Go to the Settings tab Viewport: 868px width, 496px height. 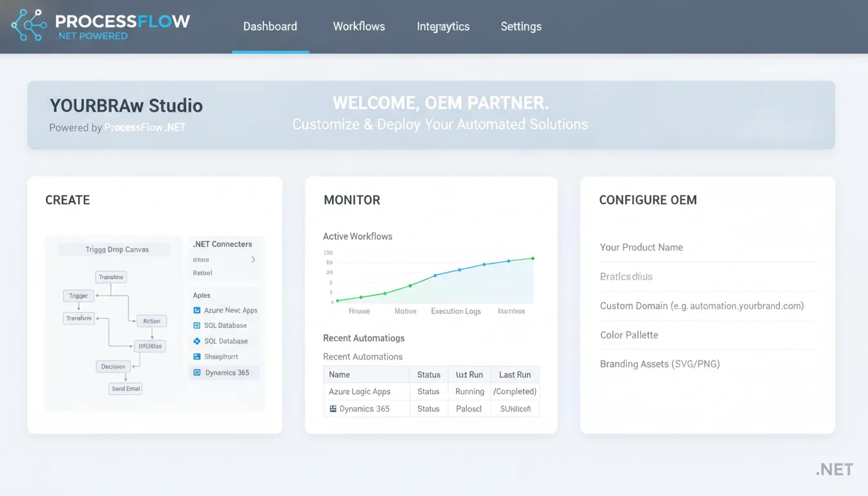point(521,26)
